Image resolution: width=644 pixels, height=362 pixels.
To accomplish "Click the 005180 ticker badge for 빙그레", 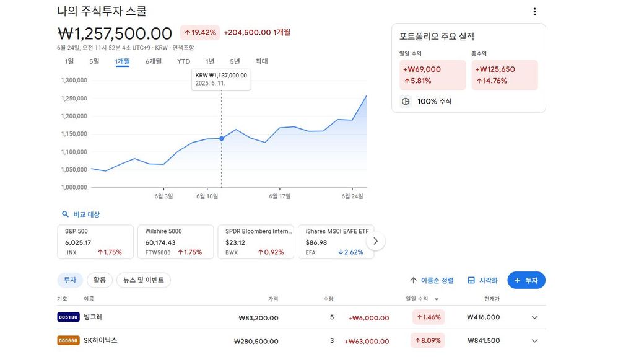I will point(67,317).
